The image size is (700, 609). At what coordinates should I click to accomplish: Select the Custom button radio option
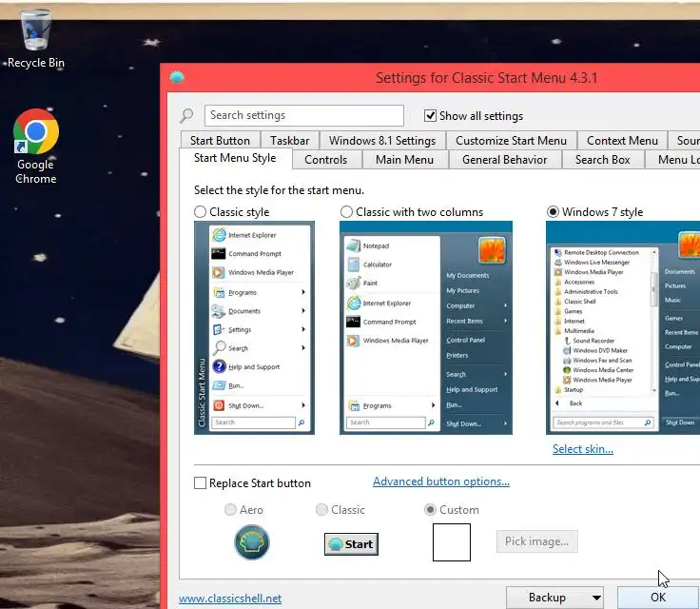pos(430,509)
